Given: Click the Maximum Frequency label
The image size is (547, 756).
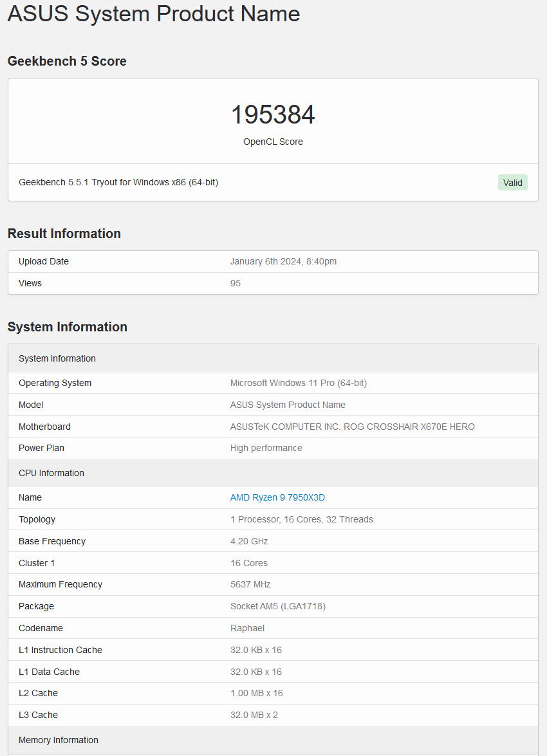Looking at the screenshot, I should [60, 584].
